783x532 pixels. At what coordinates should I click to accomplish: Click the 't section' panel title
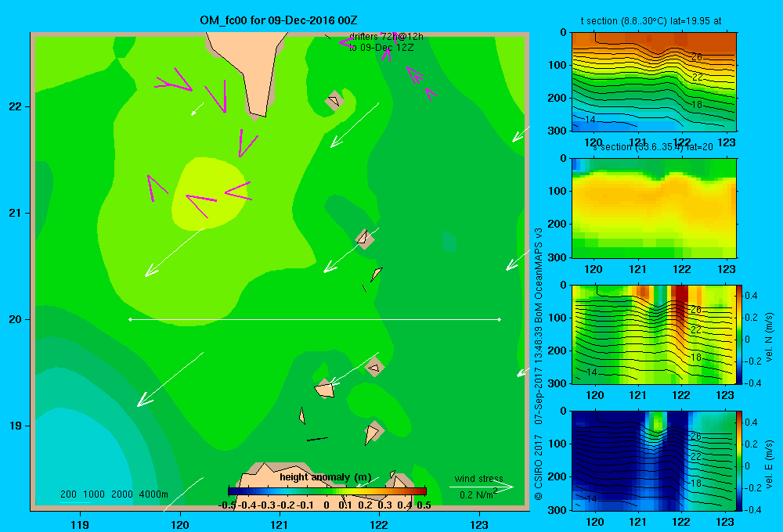pos(651,21)
